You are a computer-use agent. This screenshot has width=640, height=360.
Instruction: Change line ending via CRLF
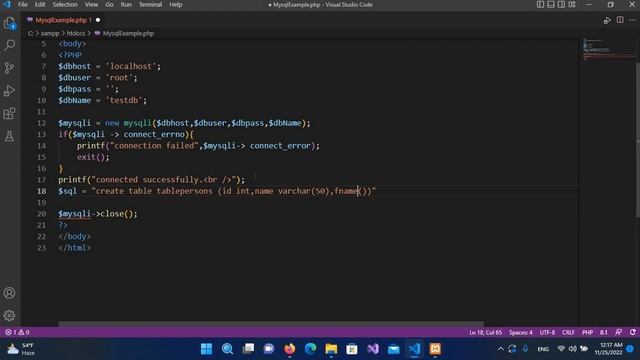(568, 332)
